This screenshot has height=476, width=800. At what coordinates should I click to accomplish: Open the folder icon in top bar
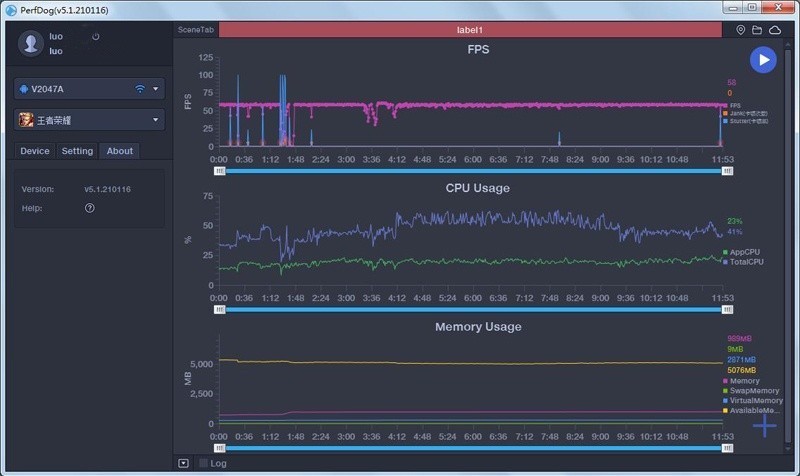[x=757, y=30]
